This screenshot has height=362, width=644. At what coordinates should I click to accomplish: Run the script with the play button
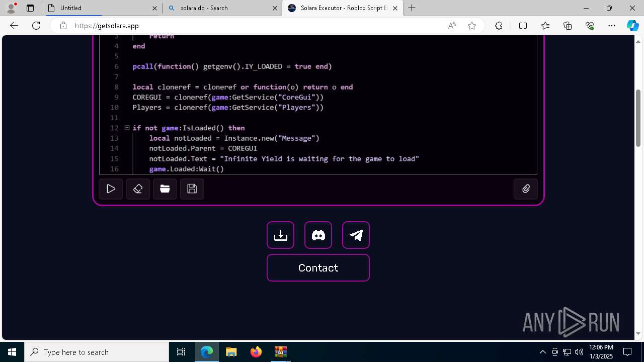point(111,189)
